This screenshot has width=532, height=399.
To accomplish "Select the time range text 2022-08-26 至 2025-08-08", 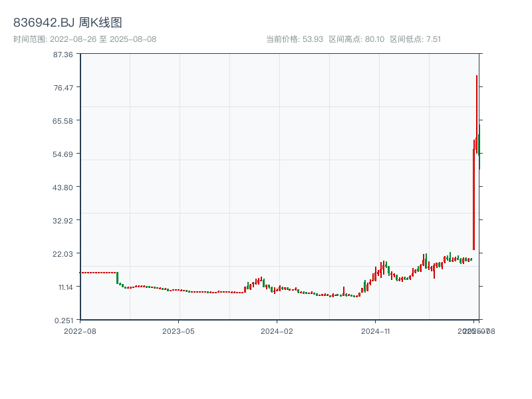I will click(x=103, y=39).
